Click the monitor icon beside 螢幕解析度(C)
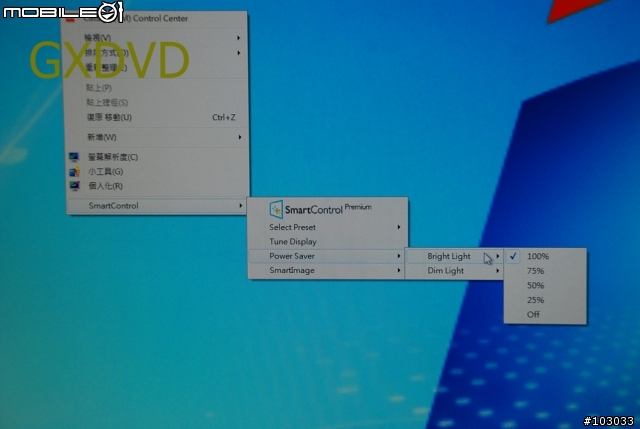Viewport: 640px width, 429px height. [74, 157]
